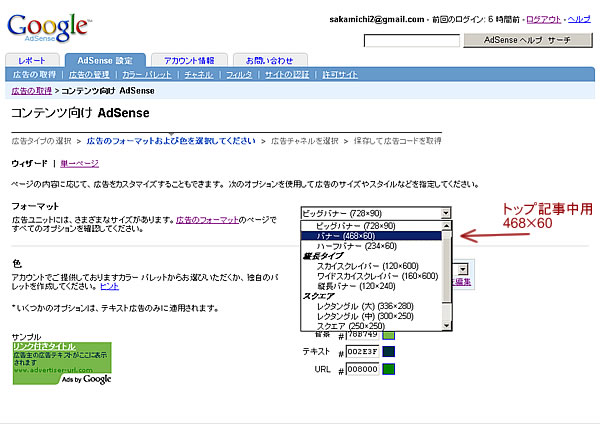Open the チャネル submenu link

pos(199,75)
